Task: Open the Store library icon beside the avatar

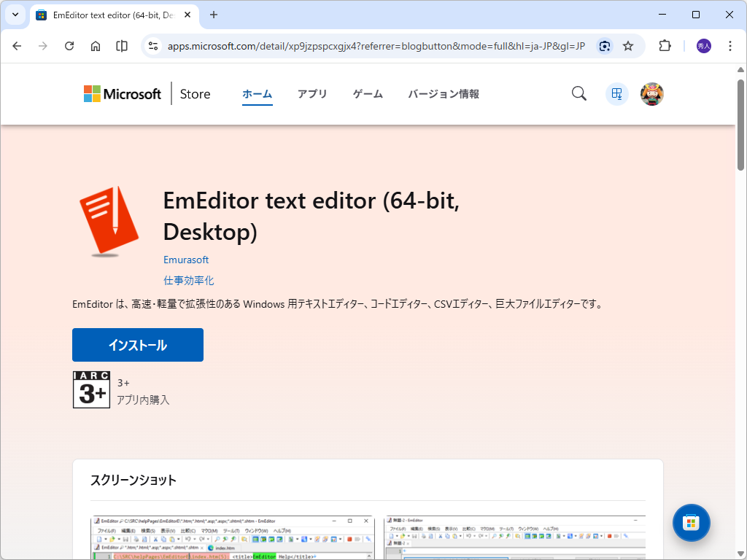Action: 616,93
